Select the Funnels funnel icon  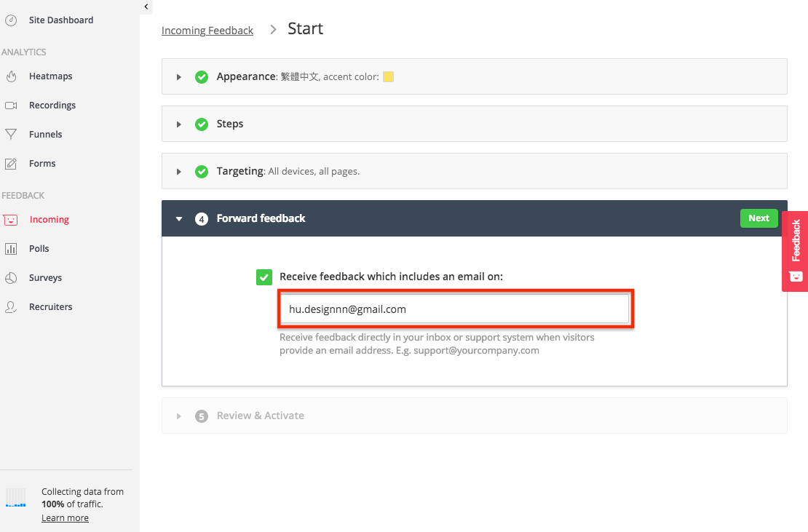[11, 135]
